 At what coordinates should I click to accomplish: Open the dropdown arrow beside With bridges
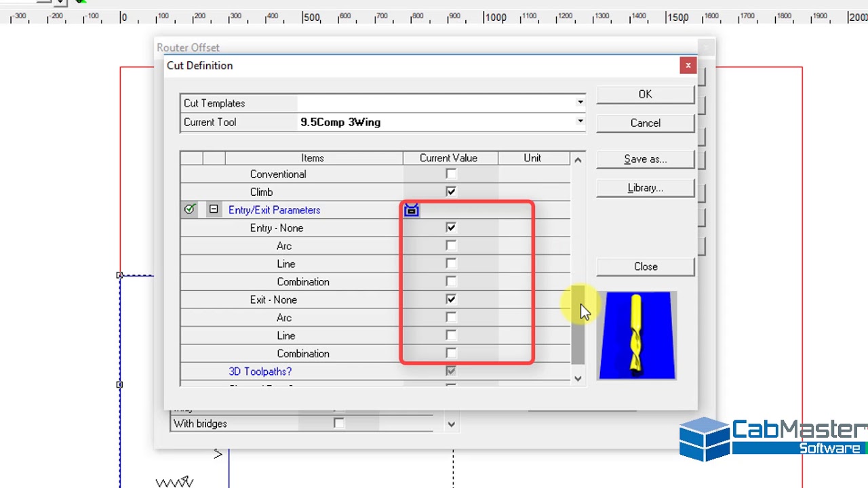451,424
